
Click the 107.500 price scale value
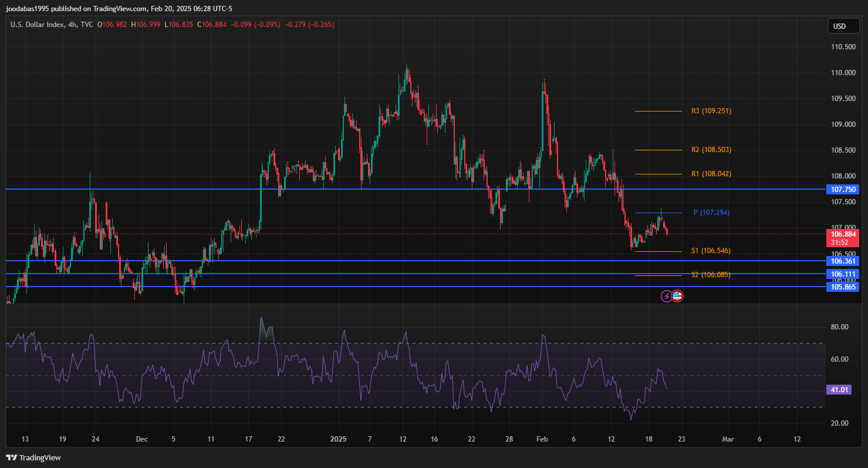[842, 202]
